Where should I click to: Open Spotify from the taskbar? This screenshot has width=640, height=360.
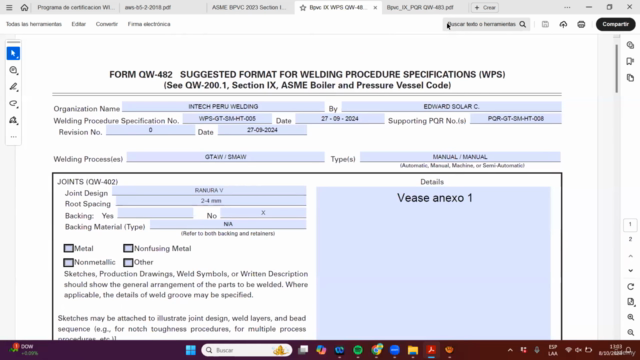358,350
